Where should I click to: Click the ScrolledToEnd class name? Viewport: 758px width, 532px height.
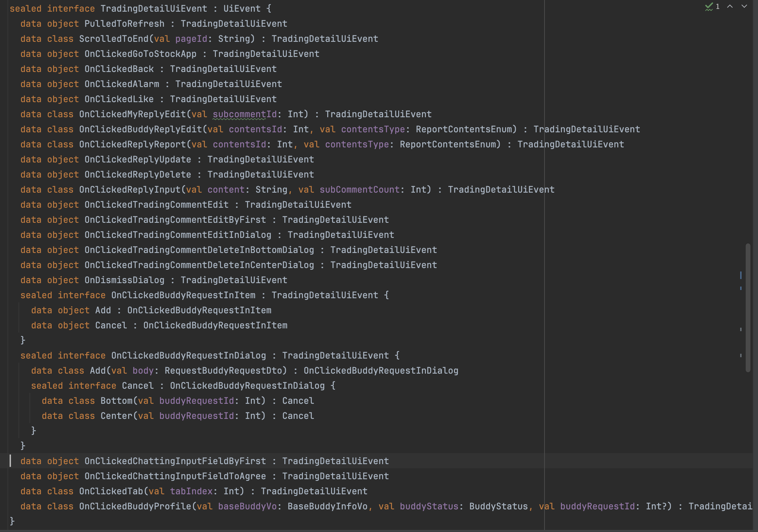[114, 39]
